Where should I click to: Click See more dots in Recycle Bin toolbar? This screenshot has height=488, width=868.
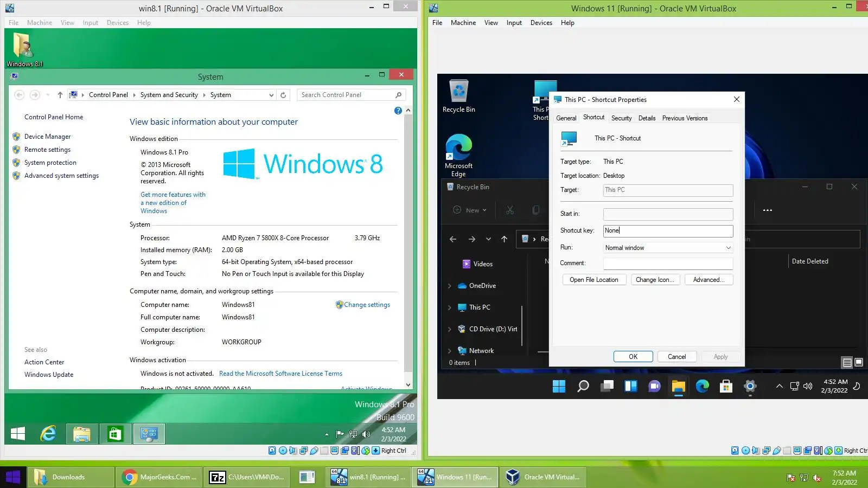pyautogui.click(x=768, y=210)
